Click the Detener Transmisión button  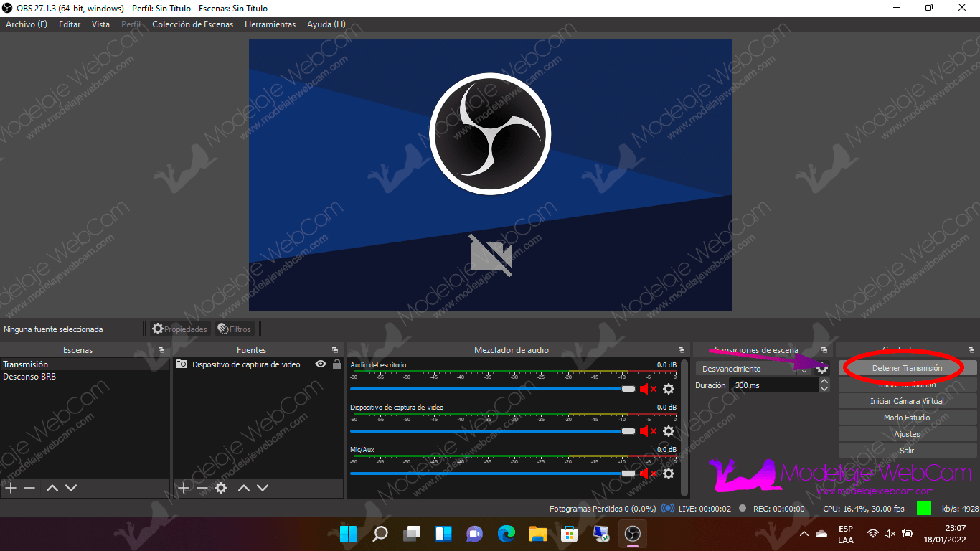coord(907,368)
